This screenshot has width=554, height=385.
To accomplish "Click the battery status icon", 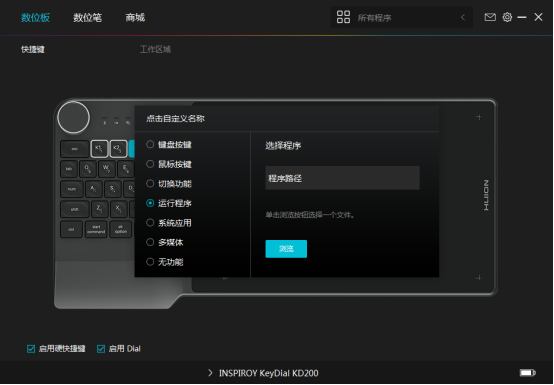I will click(528, 372).
